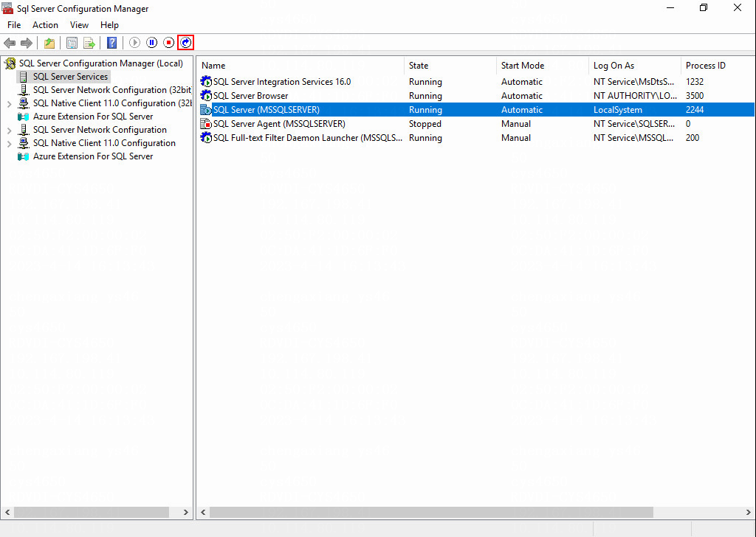Viewport: 756px width, 537px height.
Task: Click the SQL Native Client 11.0 Configuration (32bit) icon
Action: click(x=24, y=103)
